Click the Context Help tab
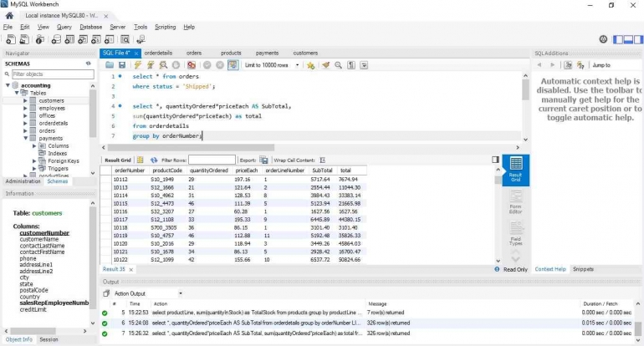This screenshot has width=644, height=346. pos(550,269)
